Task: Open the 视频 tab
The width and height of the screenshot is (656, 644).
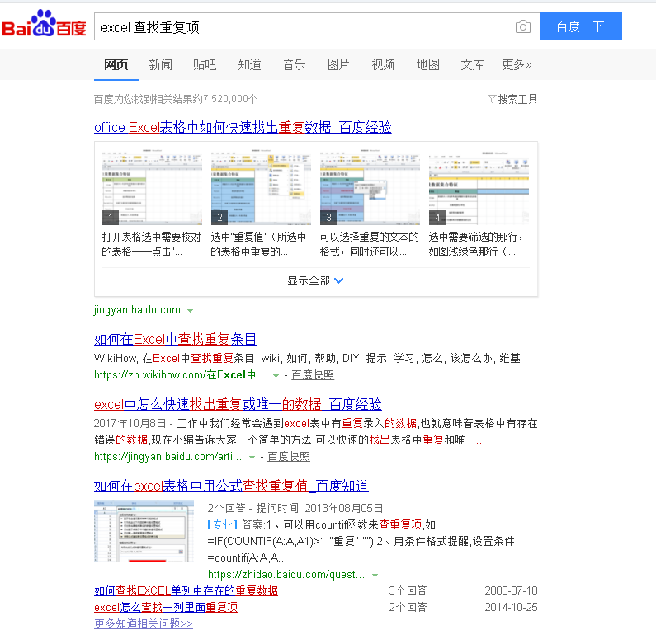Action: 383,65
